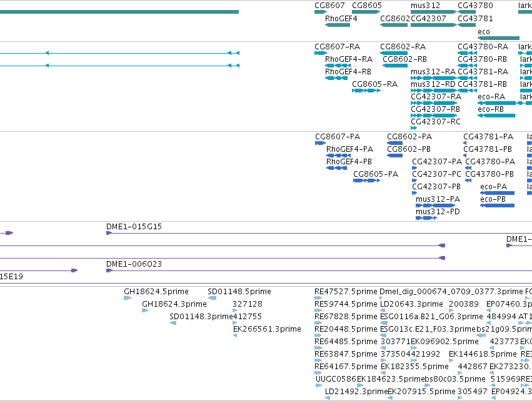The height and width of the screenshot is (401, 532).
Task: Select the eco-RA transcript
Action: coord(501,103)
